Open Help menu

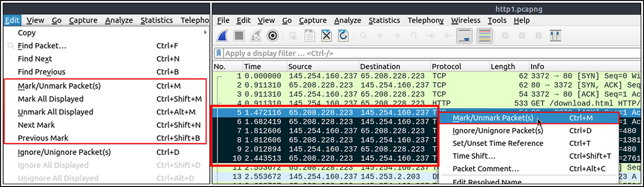(x=522, y=20)
